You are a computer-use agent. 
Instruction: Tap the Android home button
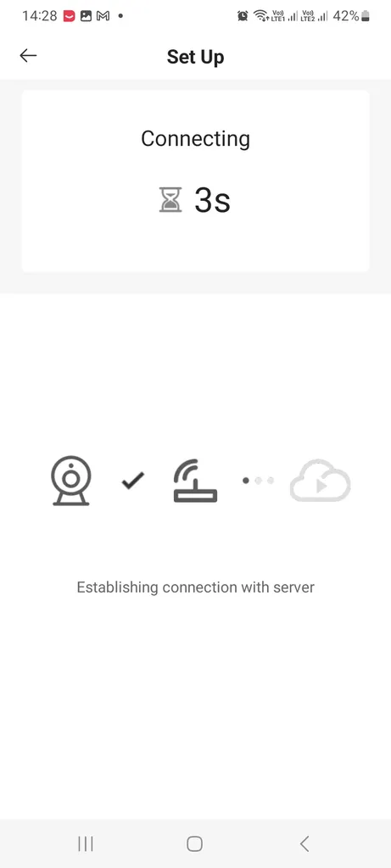(x=195, y=843)
